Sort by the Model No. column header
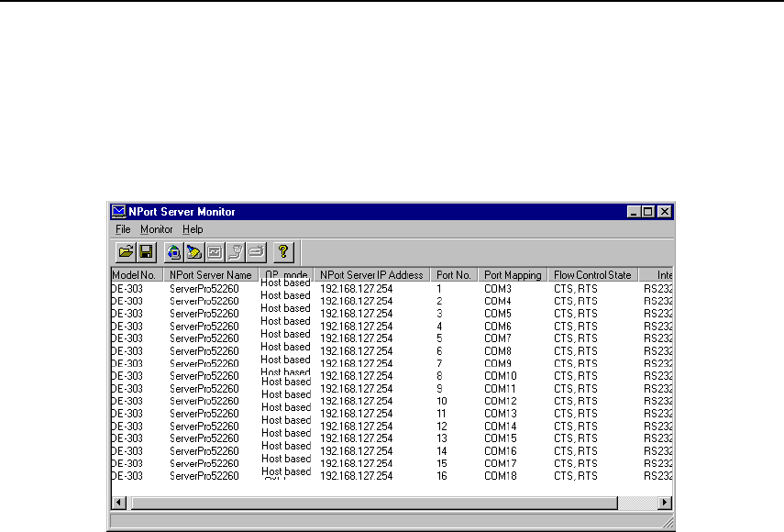784x532 pixels. click(x=137, y=275)
